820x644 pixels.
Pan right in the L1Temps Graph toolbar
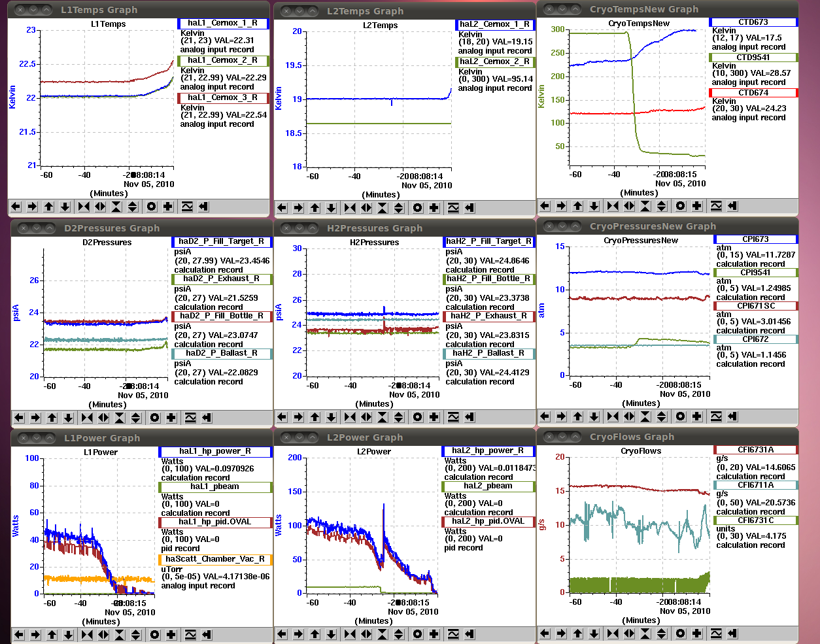tap(32, 207)
